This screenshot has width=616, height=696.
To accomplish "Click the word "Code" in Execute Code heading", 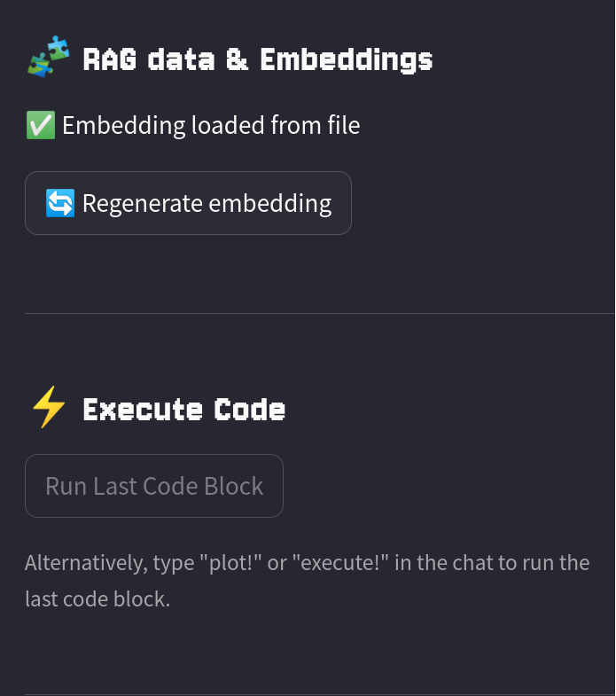I will pyautogui.click(x=250, y=410).
